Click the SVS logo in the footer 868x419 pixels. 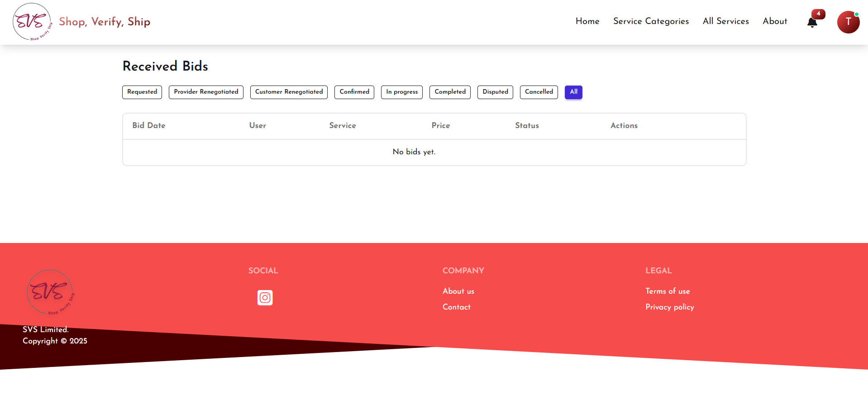[50, 292]
